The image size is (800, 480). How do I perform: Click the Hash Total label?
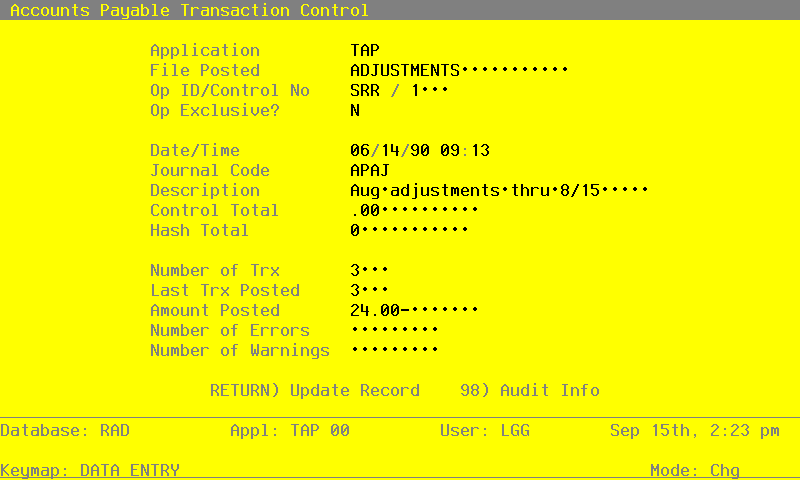(199, 231)
